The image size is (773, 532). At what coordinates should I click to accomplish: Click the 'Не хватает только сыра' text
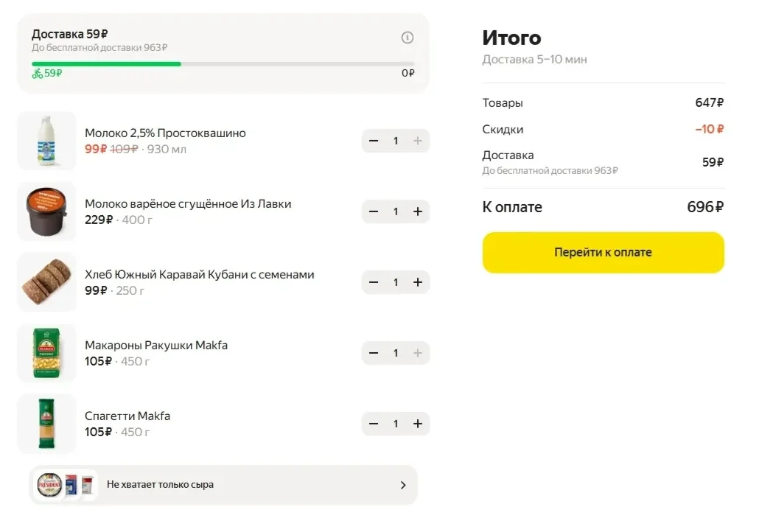[160, 485]
